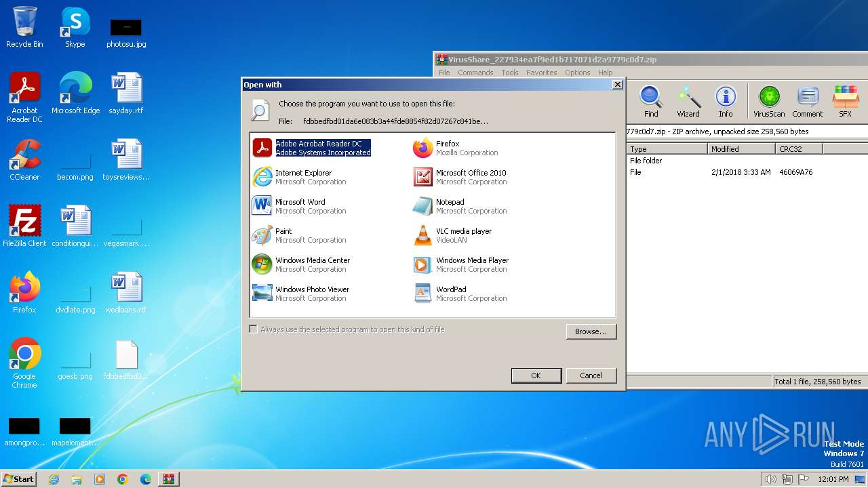868x488 pixels.
Task: Select Windows Media Player in program list
Action: click(x=461, y=264)
